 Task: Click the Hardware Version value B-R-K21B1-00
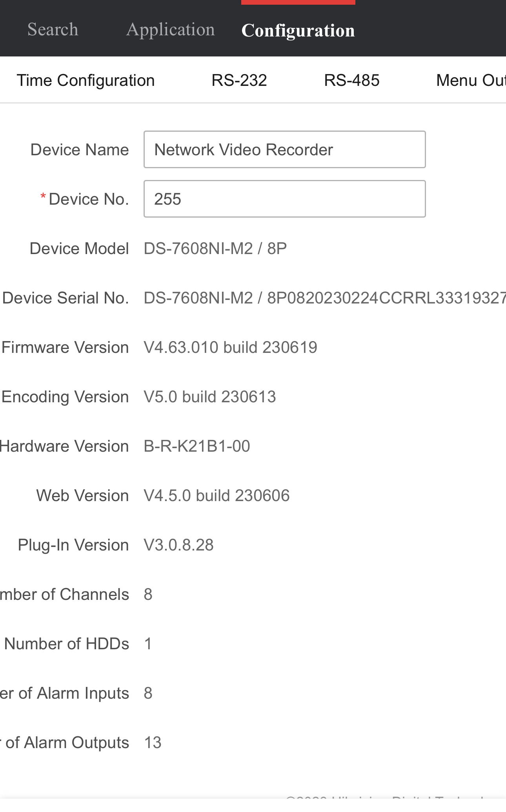pos(197,446)
